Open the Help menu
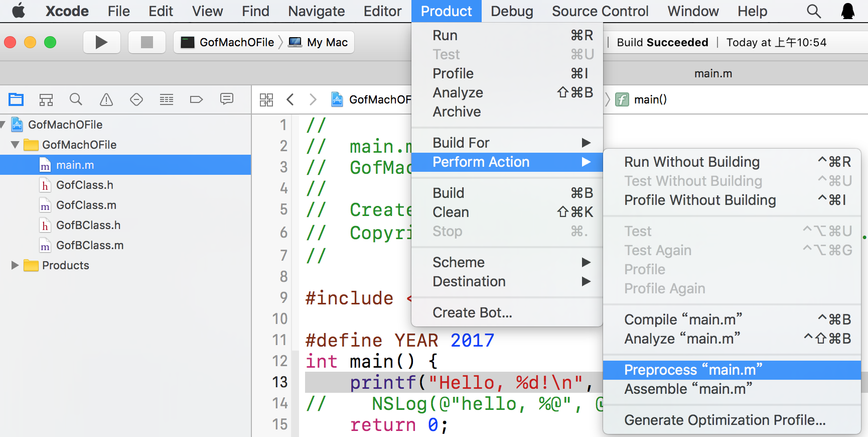The width and height of the screenshot is (868, 437). tap(752, 11)
